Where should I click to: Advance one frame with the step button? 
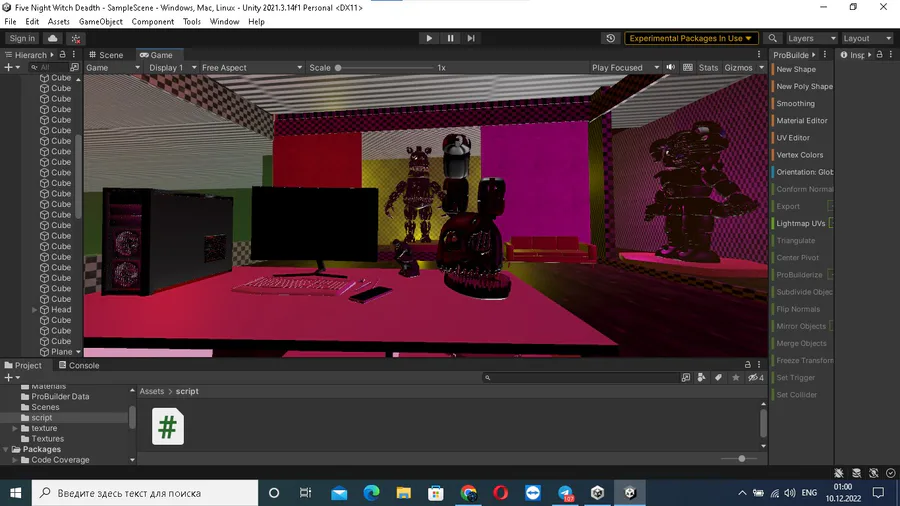[x=471, y=38]
